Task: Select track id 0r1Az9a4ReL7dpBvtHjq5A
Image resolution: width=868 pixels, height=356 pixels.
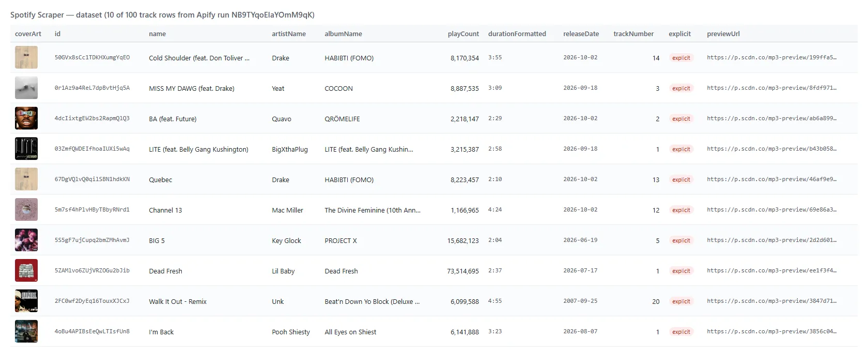Action: coord(92,88)
